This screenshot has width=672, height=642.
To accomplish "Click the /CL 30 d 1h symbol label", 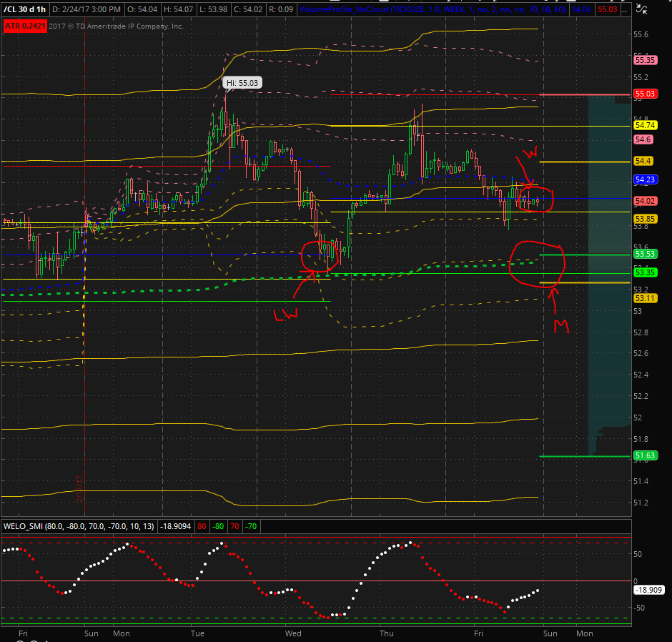I will point(24,9).
